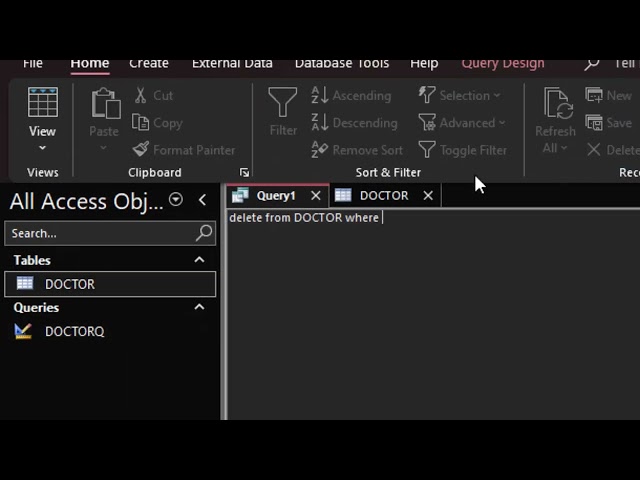
Task: Click the Tell me search magnifier
Action: pyautogui.click(x=591, y=64)
